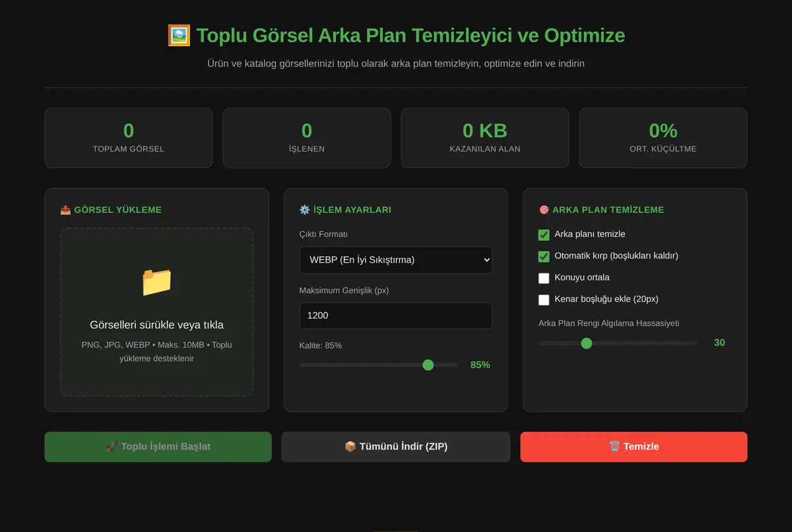Click the Görselleri sürükle veya tıkla text

pyautogui.click(x=156, y=325)
